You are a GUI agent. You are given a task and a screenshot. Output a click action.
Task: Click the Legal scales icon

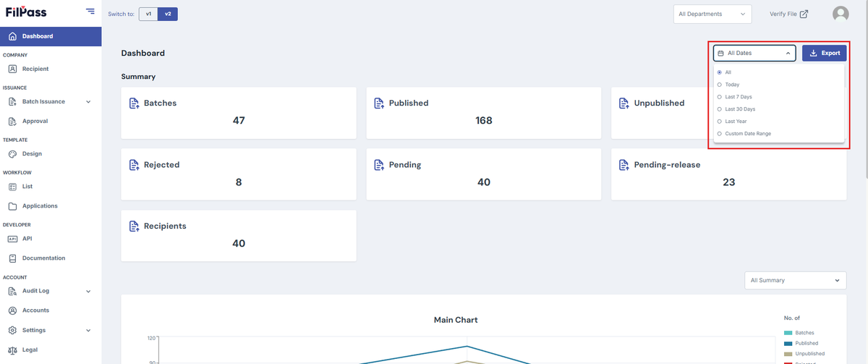pyautogui.click(x=12, y=350)
